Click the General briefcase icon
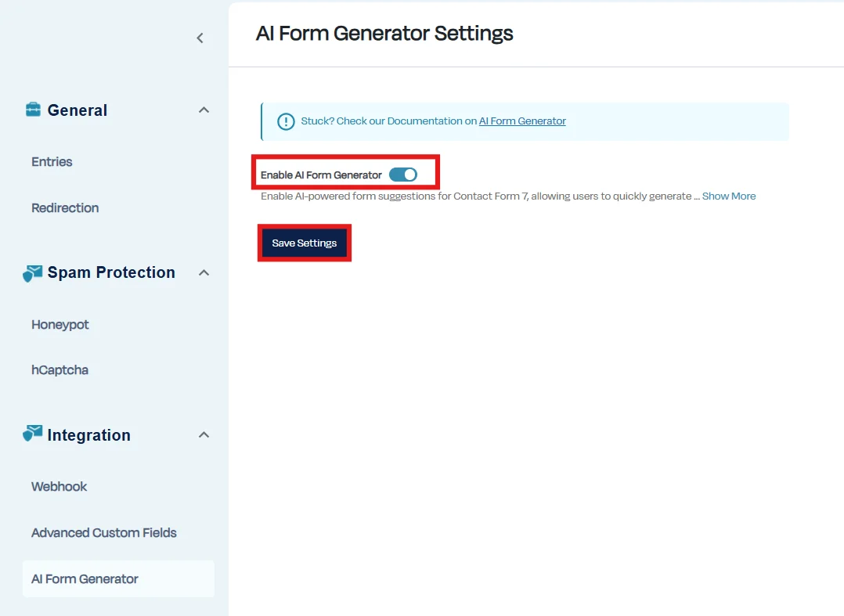Viewport: 844px width, 616px height. tap(33, 110)
